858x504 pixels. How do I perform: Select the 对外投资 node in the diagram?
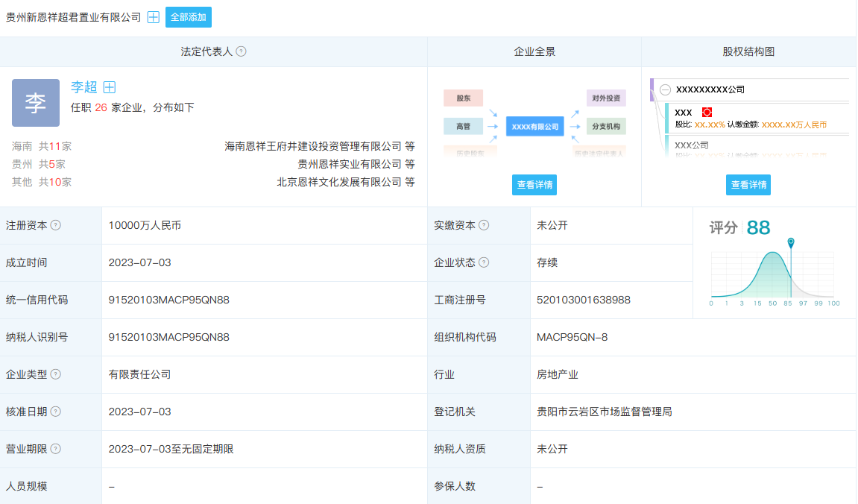[x=606, y=98]
